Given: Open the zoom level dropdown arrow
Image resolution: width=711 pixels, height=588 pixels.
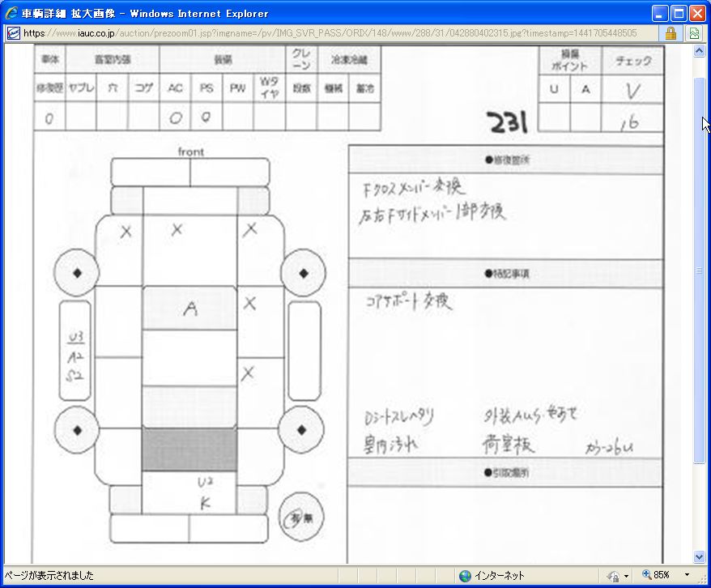Looking at the screenshot, I should click(687, 576).
